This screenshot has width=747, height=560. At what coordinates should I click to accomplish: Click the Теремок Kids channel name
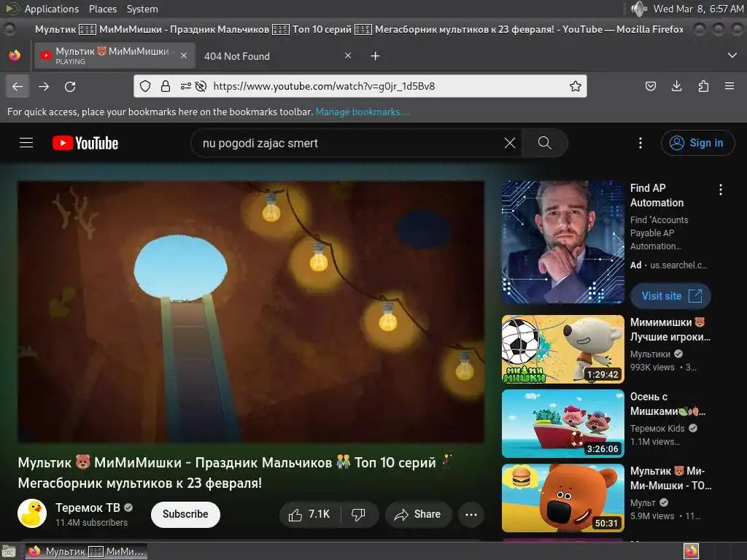(657, 429)
